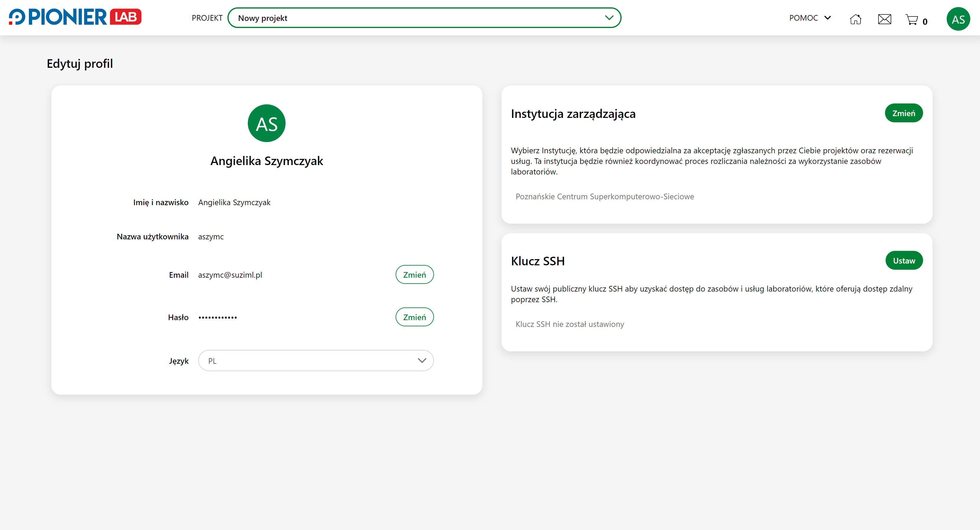This screenshot has height=530, width=980.
Task: Open the AS user avatar menu in header
Action: point(958,19)
